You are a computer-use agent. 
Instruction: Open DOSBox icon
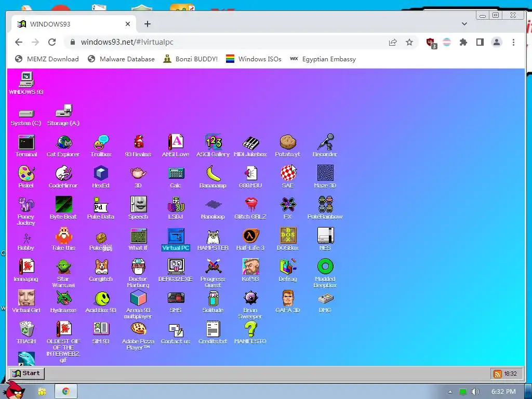point(288,239)
